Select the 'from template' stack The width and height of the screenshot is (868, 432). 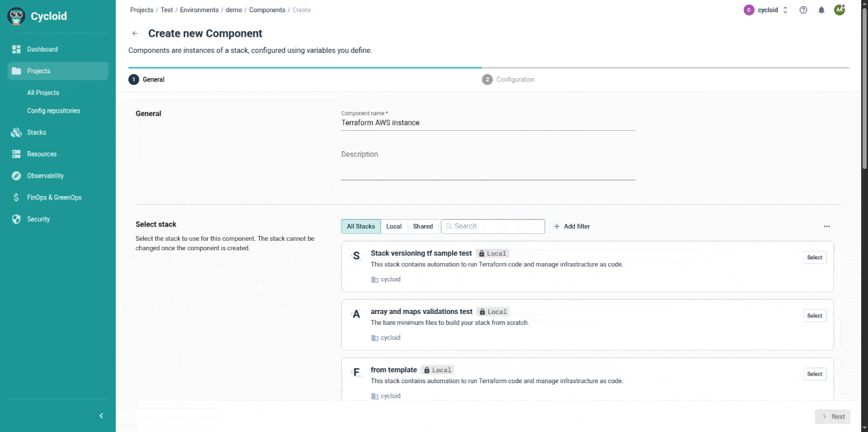(x=814, y=374)
